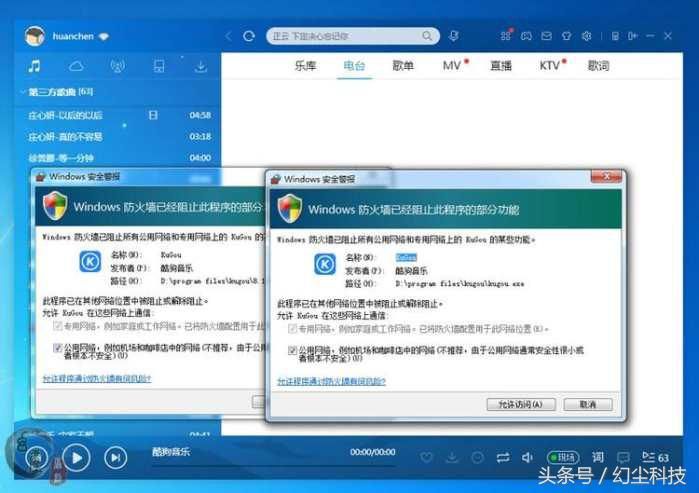This screenshot has width=699, height=493.
Task: Skip to next track button
Action: point(115,457)
